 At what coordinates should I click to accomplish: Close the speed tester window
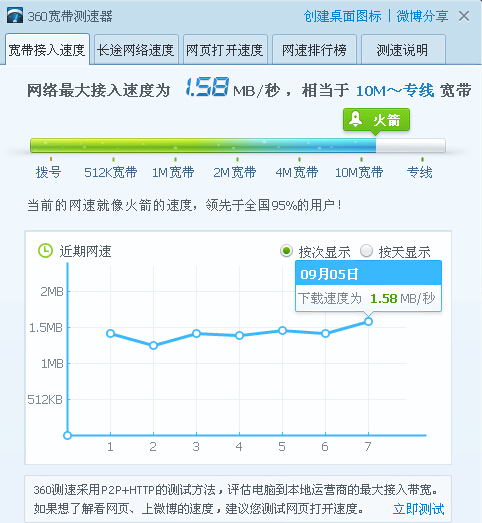pyautogui.click(x=464, y=16)
